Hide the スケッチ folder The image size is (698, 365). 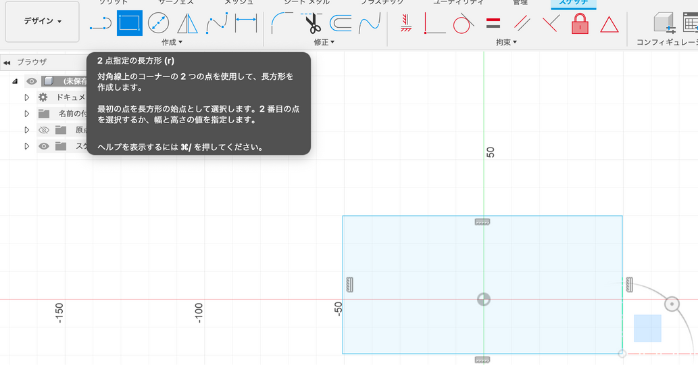(x=44, y=146)
